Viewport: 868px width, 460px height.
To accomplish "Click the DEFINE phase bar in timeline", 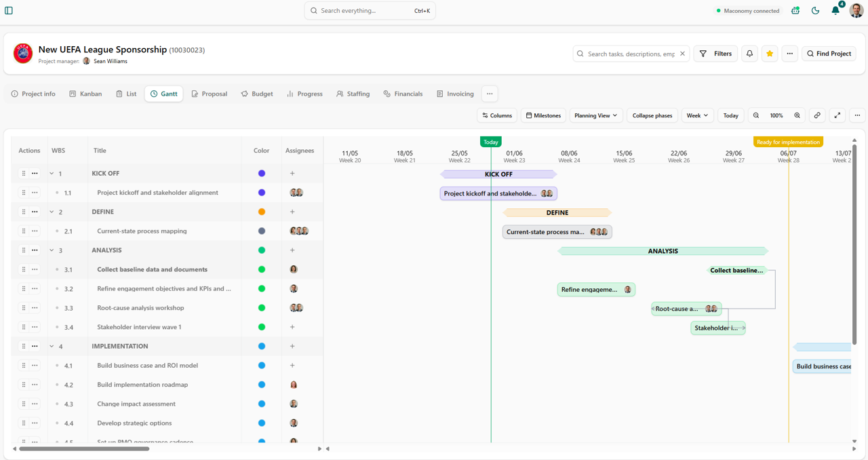I will (557, 212).
